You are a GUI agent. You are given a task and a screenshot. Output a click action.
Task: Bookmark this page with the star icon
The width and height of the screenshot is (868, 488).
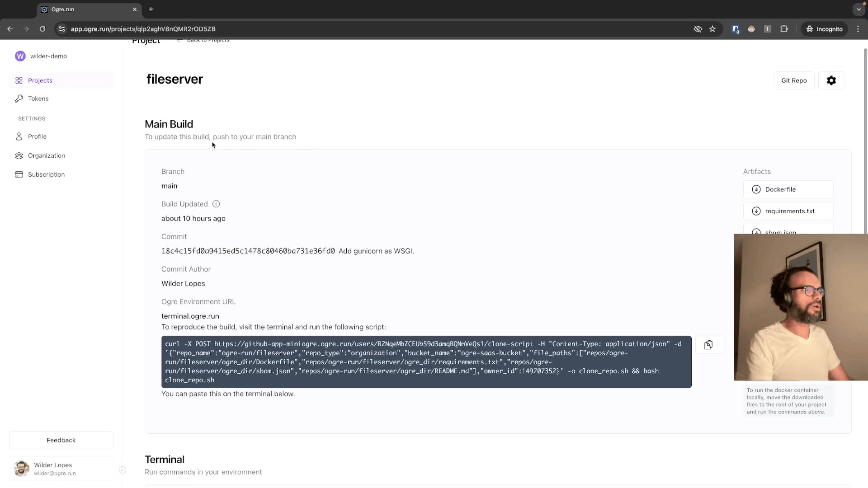coord(712,29)
